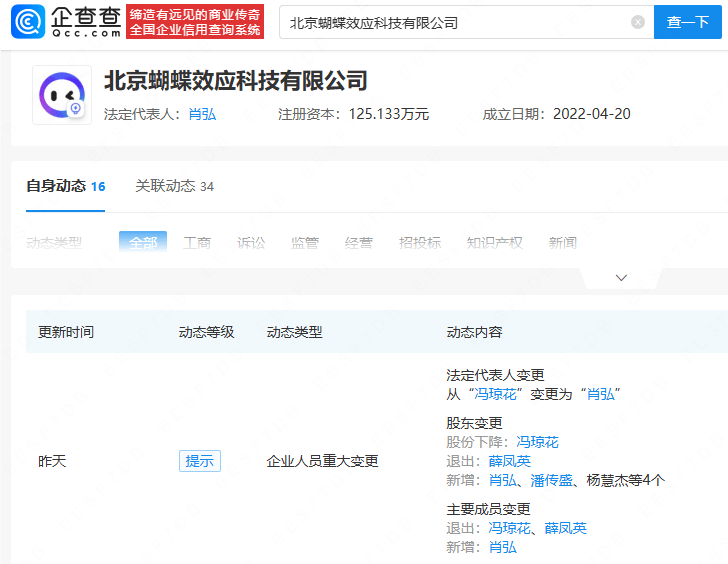Select the 招投标 filter
Screen dimensions: 728x564
[x=420, y=242]
